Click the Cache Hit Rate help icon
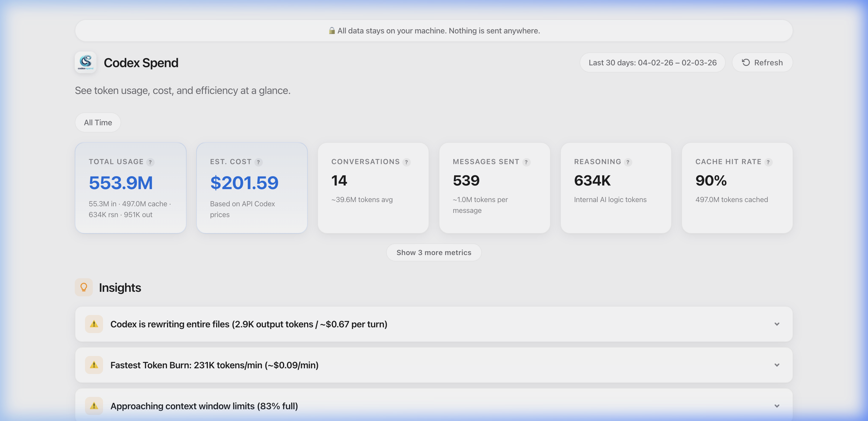 pos(768,162)
